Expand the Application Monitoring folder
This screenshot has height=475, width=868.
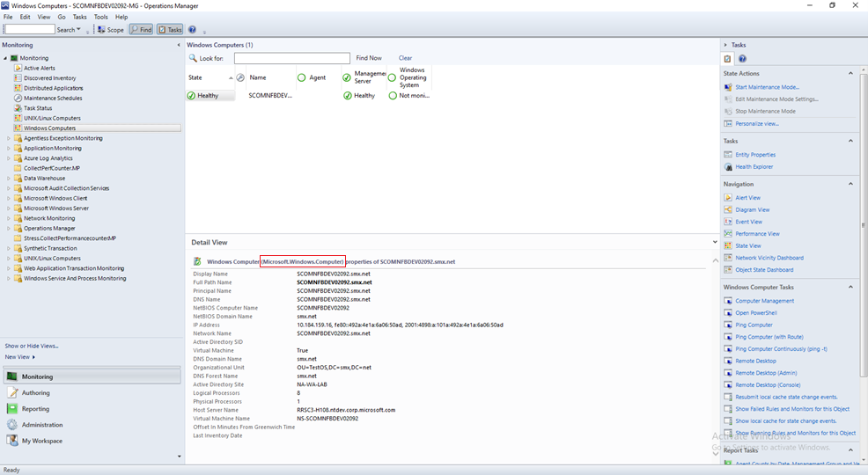tap(8, 148)
